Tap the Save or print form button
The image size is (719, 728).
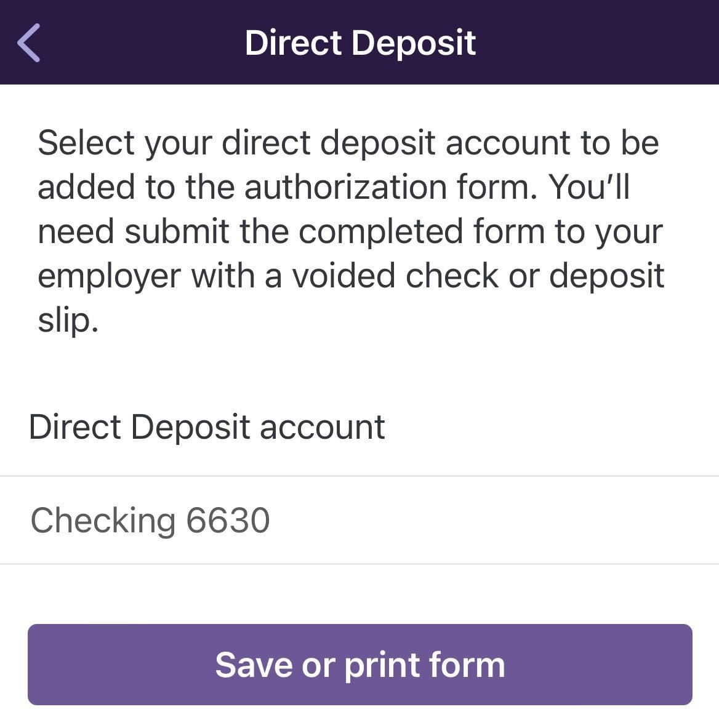click(359, 665)
